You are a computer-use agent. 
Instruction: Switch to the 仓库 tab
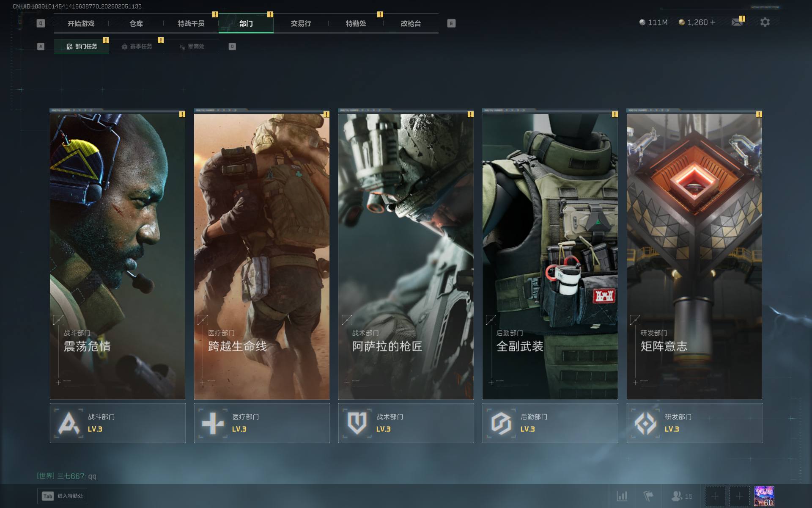(136, 24)
